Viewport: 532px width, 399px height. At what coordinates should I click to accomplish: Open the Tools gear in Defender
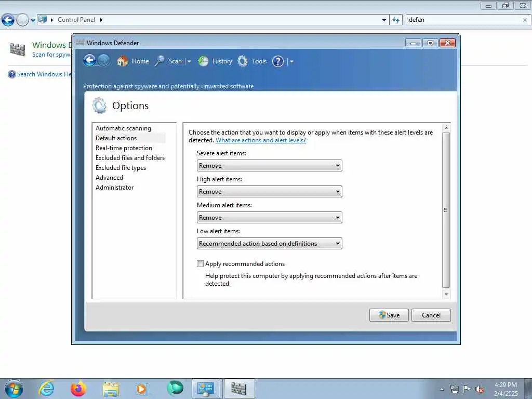[x=252, y=61]
